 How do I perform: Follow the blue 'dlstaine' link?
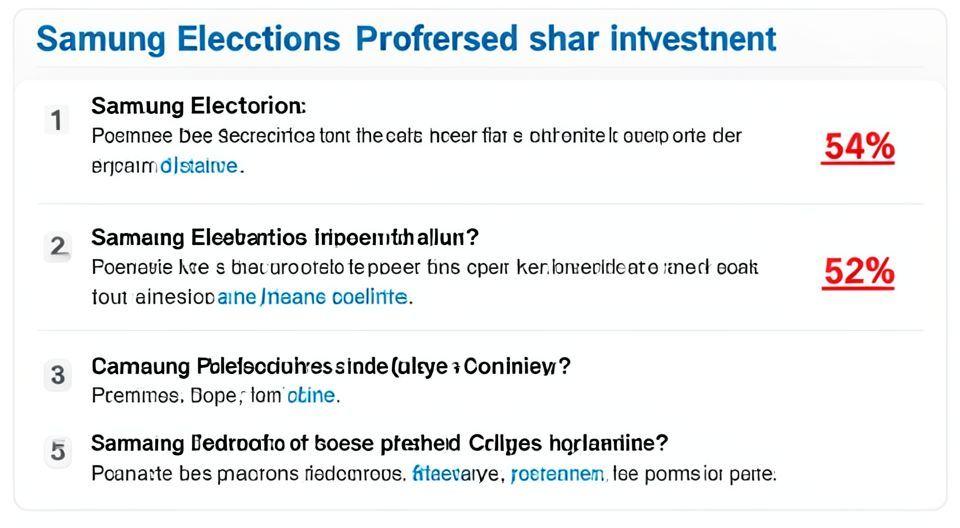199,165
